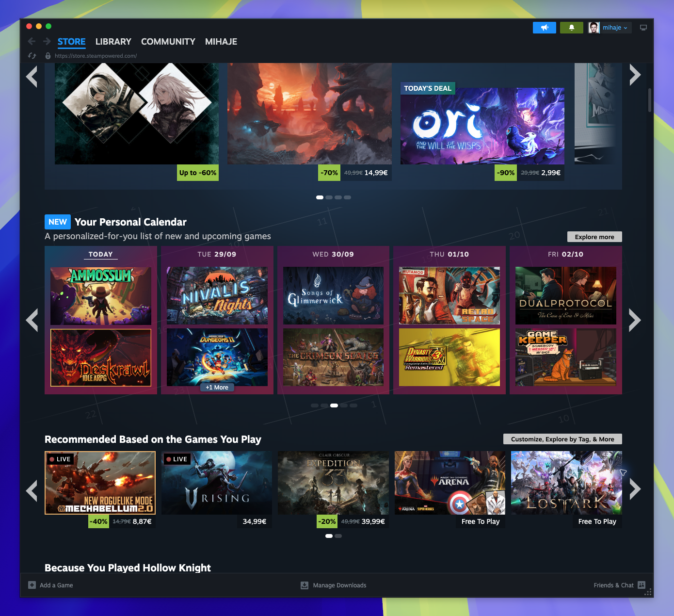
Task: Select the first dot of calendar carousel
Action: coord(315,405)
